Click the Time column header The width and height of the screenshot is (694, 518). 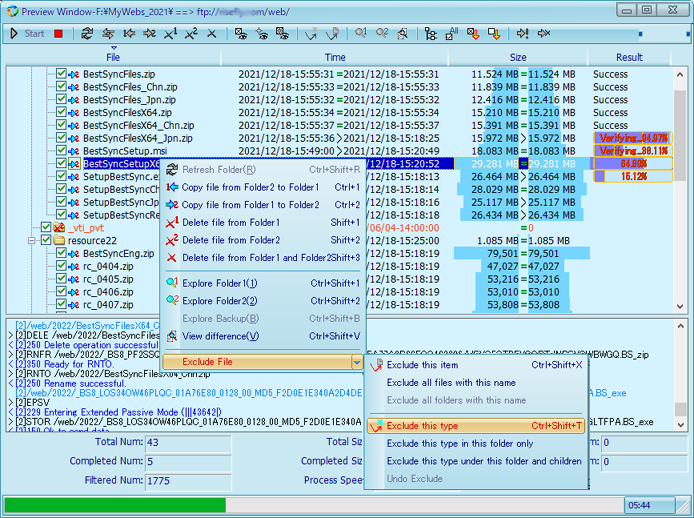point(335,57)
